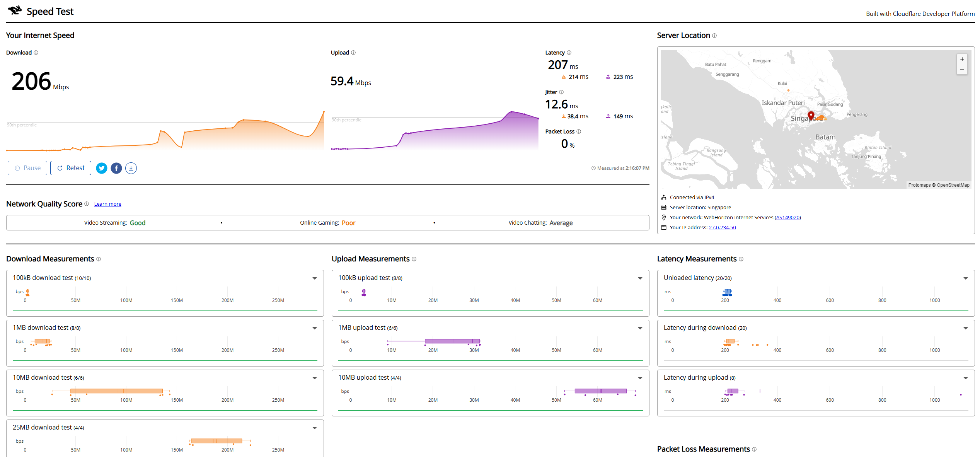This screenshot has height=457, width=980.
Task: Open the AS149020 network link
Action: pos(788,218)
